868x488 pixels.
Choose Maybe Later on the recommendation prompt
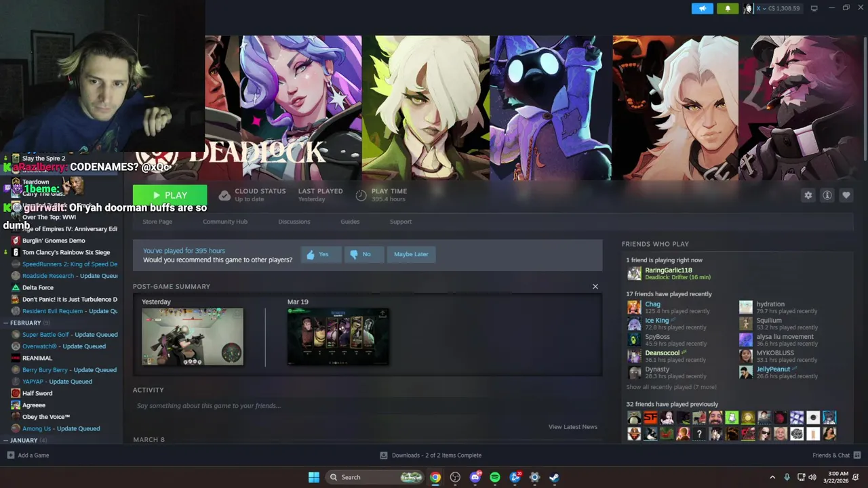click(411, 254)
